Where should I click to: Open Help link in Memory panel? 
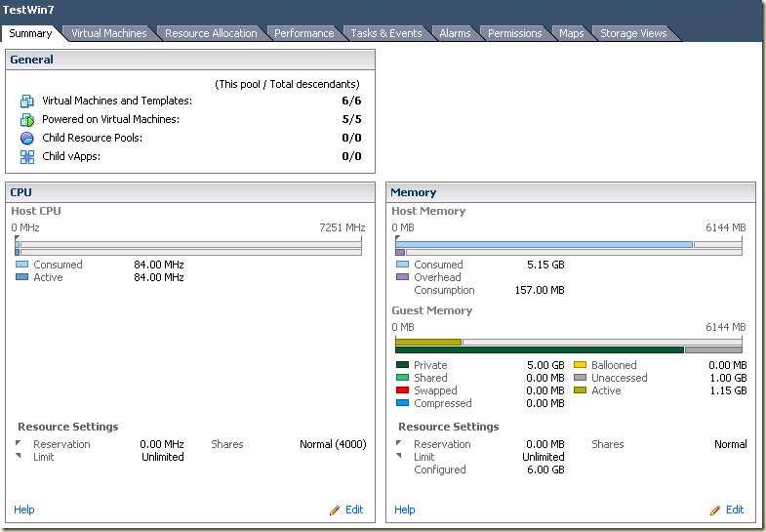tap(405, 510)
